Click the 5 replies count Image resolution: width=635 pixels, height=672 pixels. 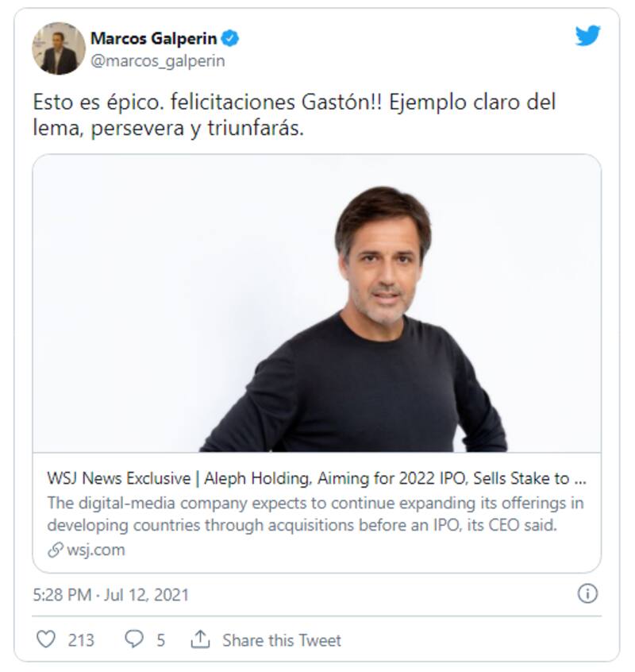click(160, 640)
